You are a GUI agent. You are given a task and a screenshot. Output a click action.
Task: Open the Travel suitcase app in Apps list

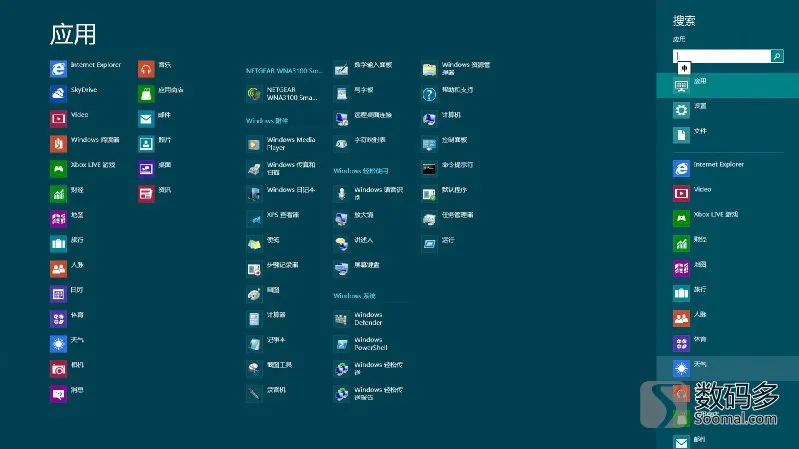point(67,244)
